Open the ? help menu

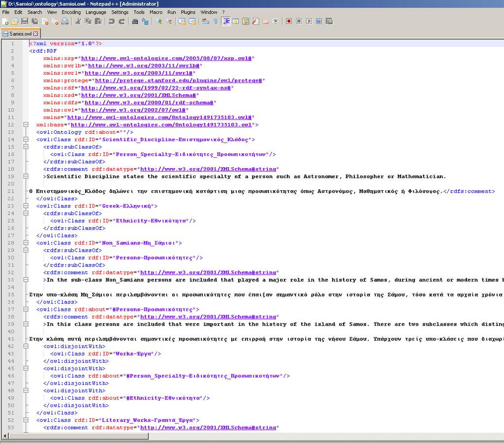click(x=223, y=12)
